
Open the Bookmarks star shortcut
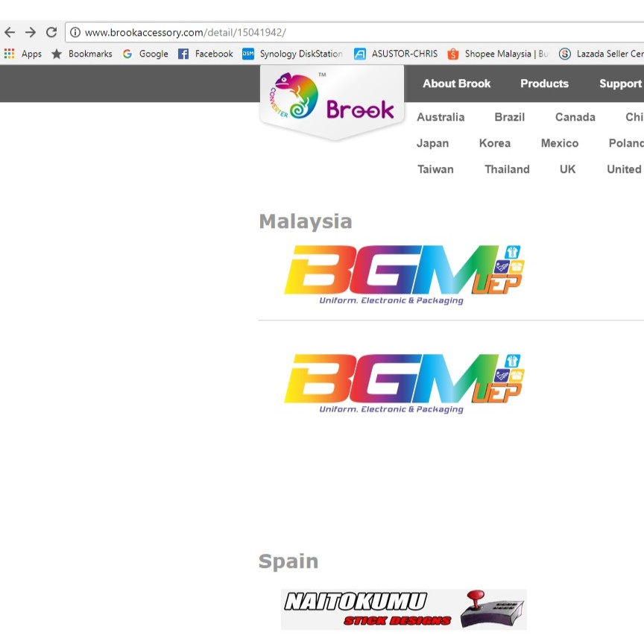coord(81,54)
